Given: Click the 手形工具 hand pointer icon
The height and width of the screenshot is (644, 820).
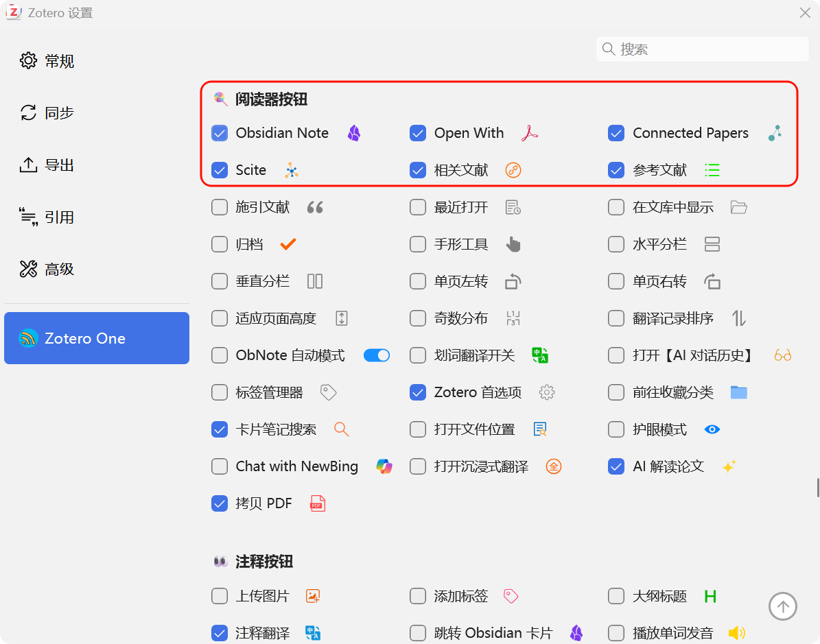Looking at the screenshot, I should pyautogui.click(x=513, y=244).
